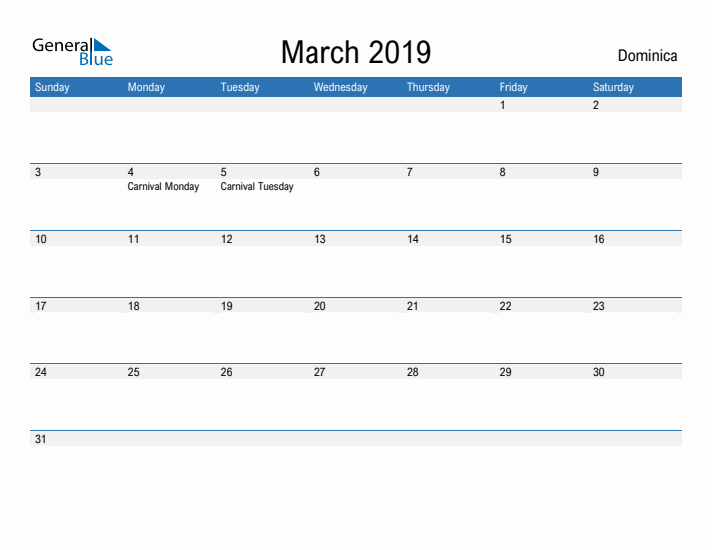
Task: Select date 24 in the Sunday column
Action: coord(40,372)
